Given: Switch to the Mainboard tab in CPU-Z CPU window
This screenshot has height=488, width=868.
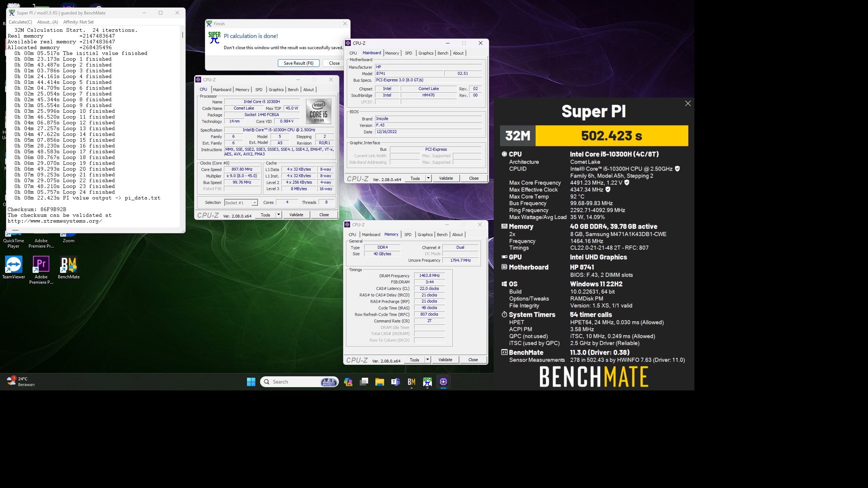Looking at the screenshot, I should click(x=222, y=90).
